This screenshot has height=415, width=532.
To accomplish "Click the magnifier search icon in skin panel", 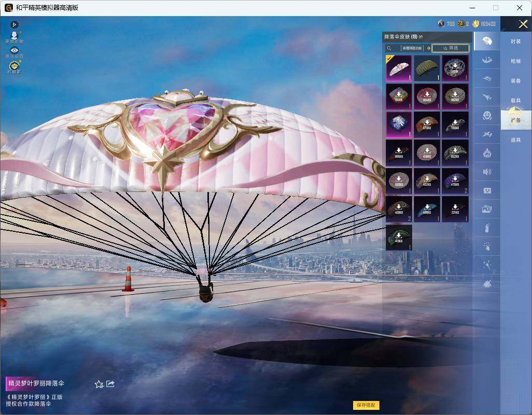I will (389, 48).
